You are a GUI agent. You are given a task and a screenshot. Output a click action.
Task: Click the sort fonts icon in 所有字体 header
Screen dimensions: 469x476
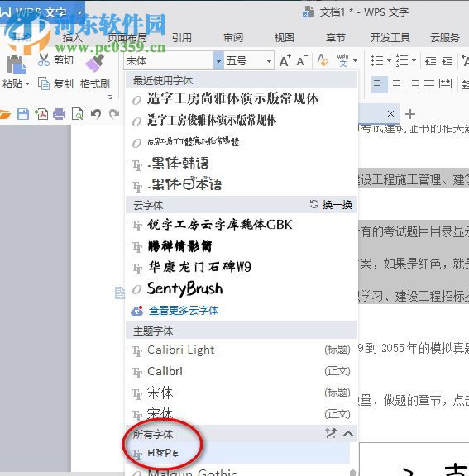(331, 433)
